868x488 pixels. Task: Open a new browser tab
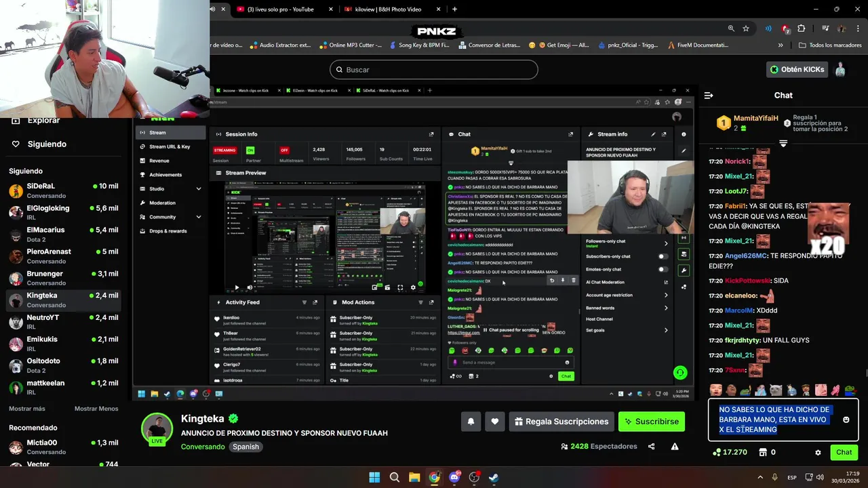pos(454,9)
